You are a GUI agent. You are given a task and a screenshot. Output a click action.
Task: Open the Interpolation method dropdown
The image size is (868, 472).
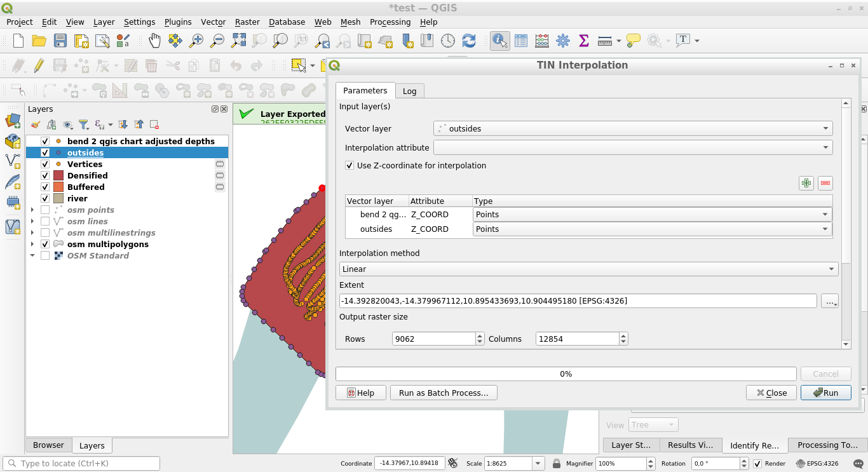tap(589, 269)
